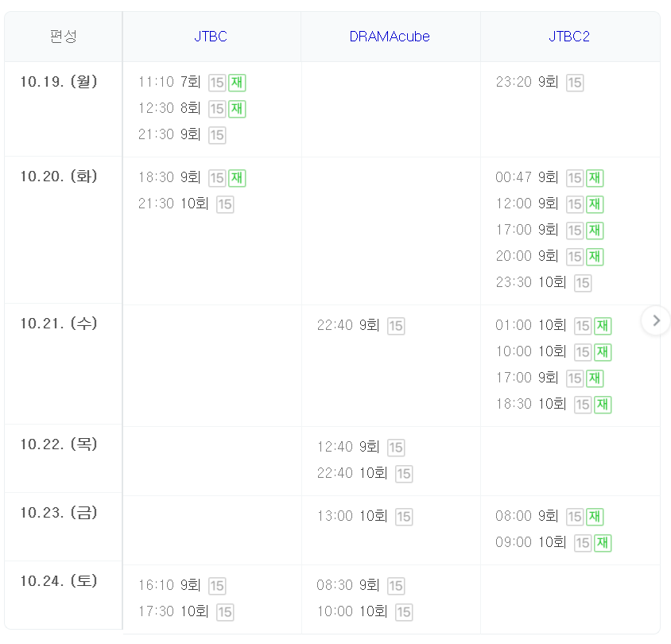
Task: Open the JTBC2 channel link
Action: (x=569, y=37)
